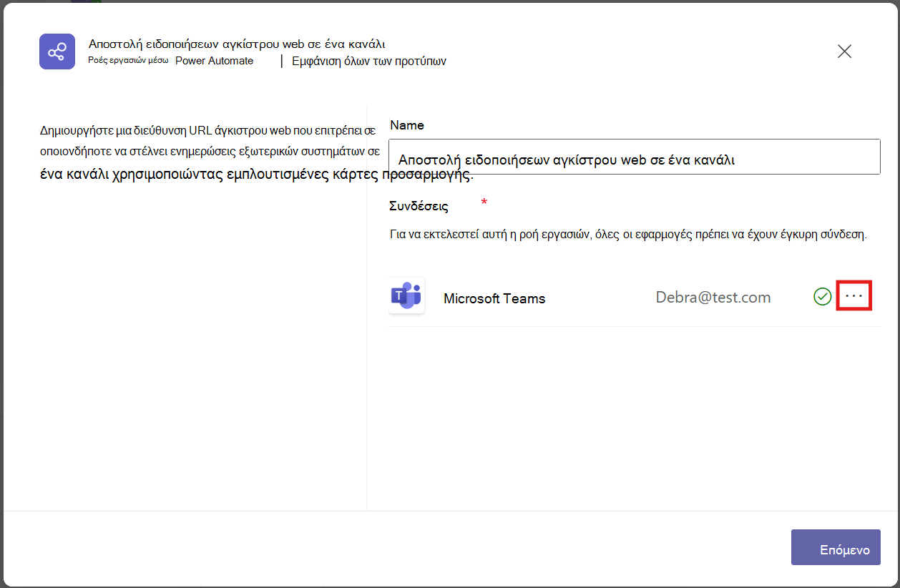Image resolution: width=900 pixels, height=588 pixels.
Task: Click the Name field label
Action: point(407,125)
